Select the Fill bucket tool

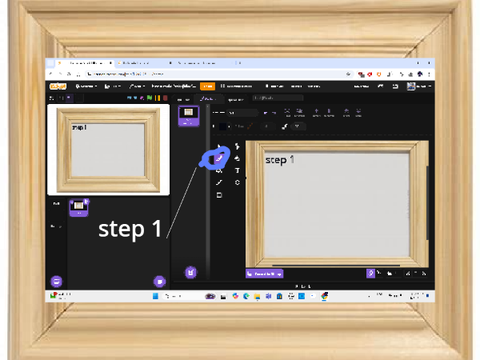219,171
